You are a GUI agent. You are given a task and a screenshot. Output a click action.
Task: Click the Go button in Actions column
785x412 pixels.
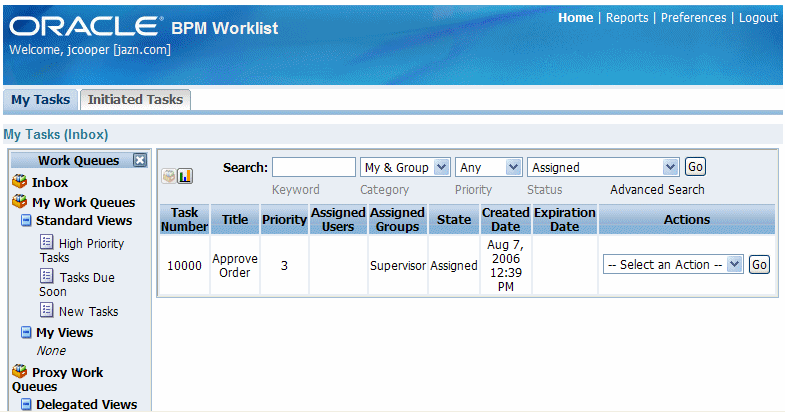(x=759, y=264)
